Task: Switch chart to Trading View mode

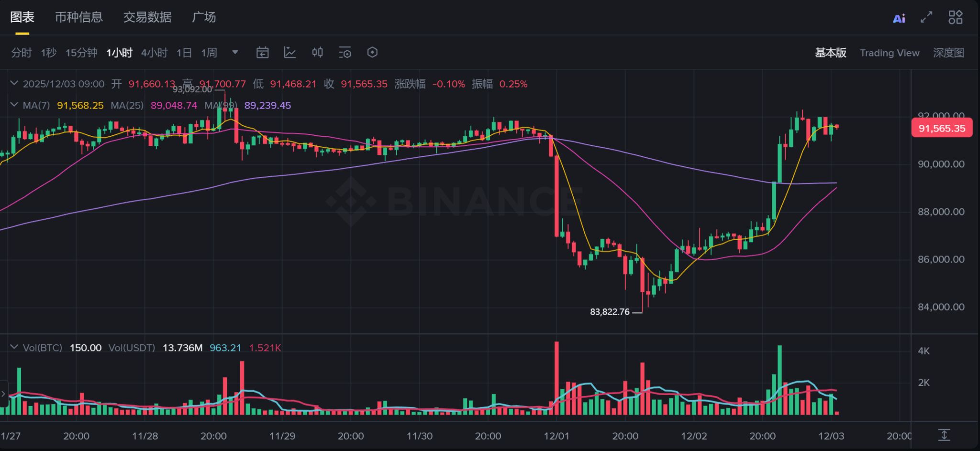Action: pyautogui.click(x=890, y=53)
